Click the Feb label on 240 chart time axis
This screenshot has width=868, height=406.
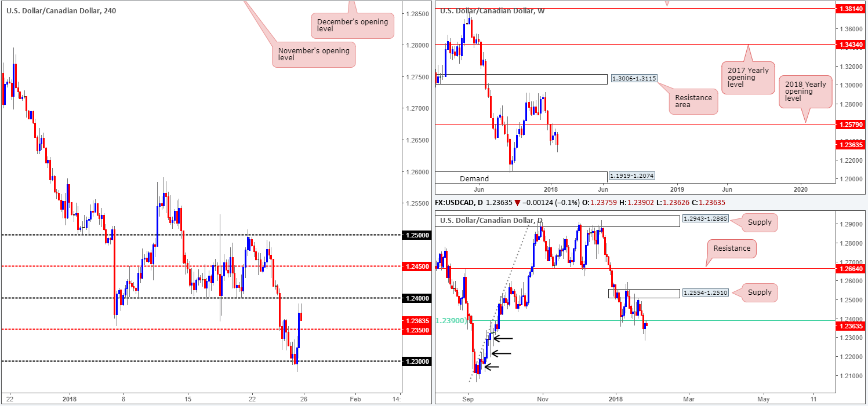click(x=355, y=400)
